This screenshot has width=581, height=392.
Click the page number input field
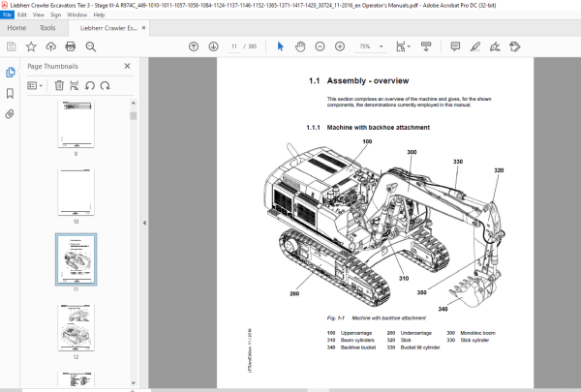click(x=234, y=46)
